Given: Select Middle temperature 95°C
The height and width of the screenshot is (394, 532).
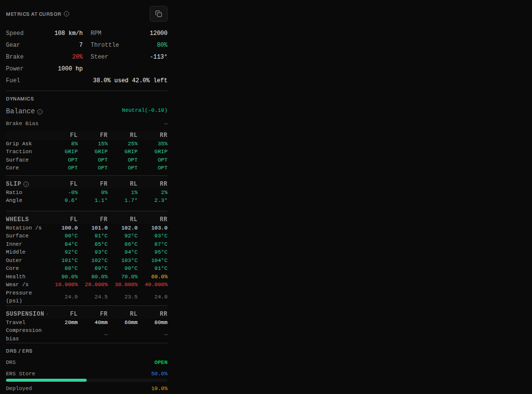Looking at the screenshot, I should (161, 252).
